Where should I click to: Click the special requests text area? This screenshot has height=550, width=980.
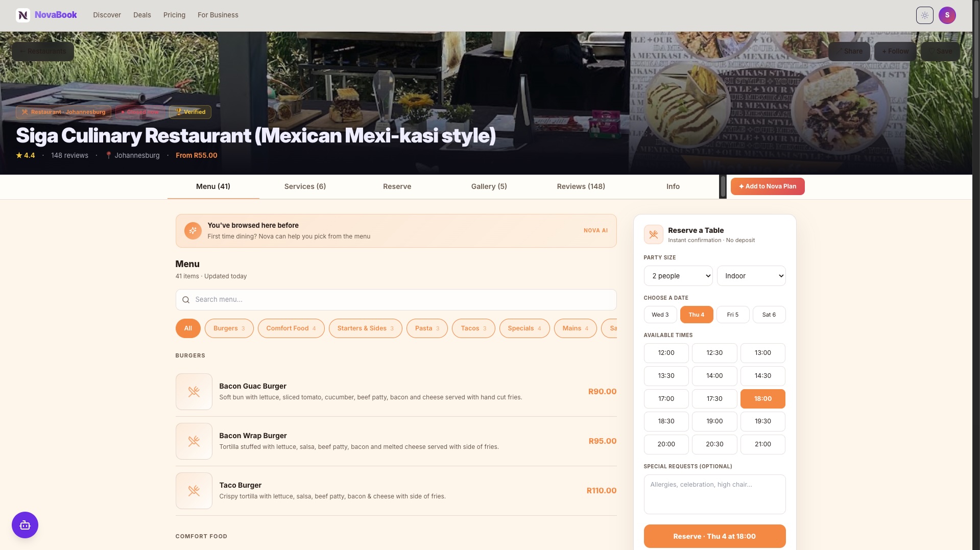pos(714,494)
